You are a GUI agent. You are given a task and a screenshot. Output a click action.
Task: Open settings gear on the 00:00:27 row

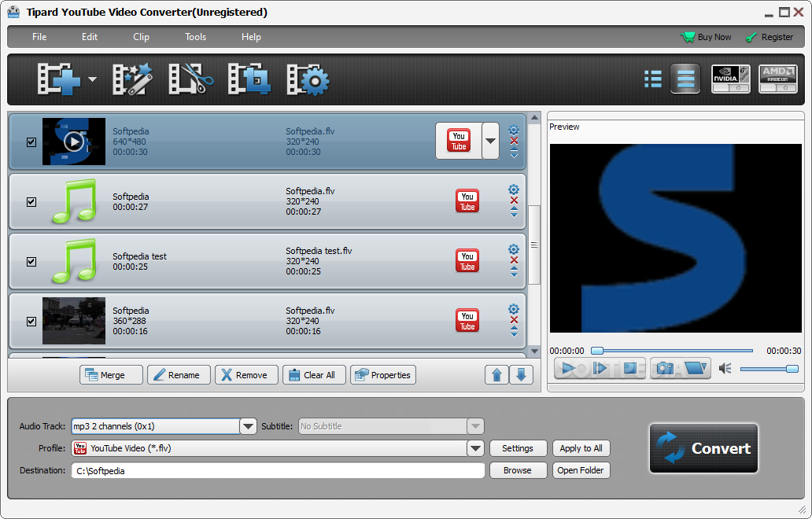514,190
